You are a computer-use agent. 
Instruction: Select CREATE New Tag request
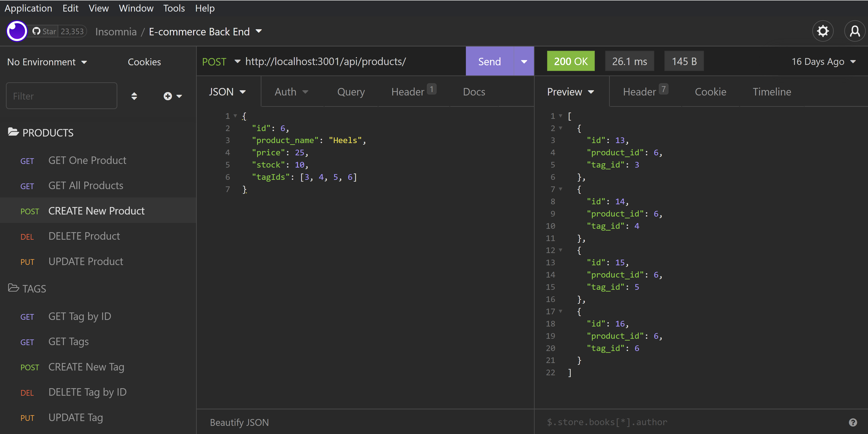[x=98, y=367]
